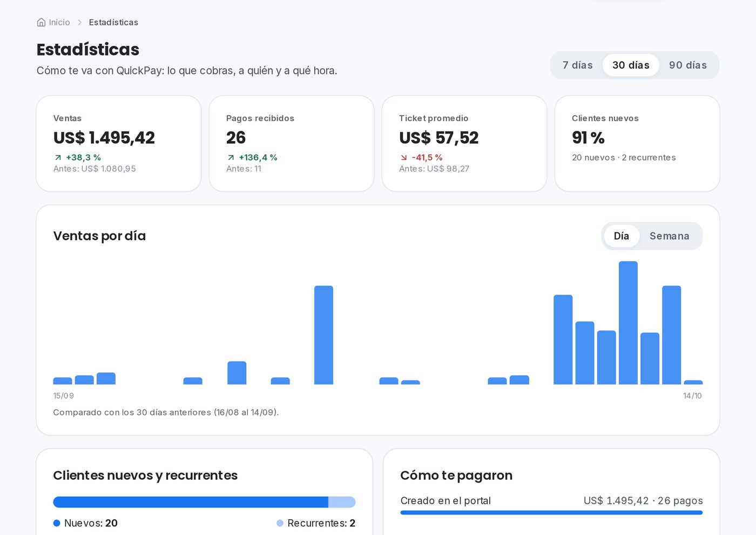This screenshot has height=535, width=756.
Task: Click the Ticket promedio value US$ 57,52
Action: 438,138
